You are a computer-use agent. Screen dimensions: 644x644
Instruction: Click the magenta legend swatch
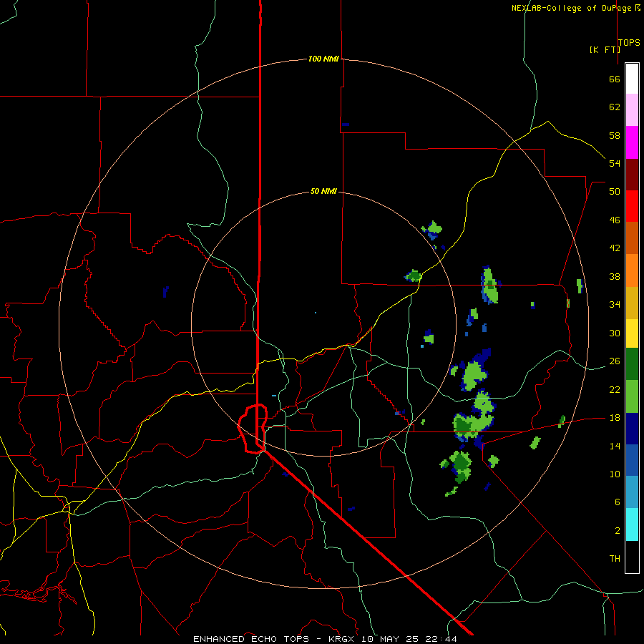coord(632,142)
